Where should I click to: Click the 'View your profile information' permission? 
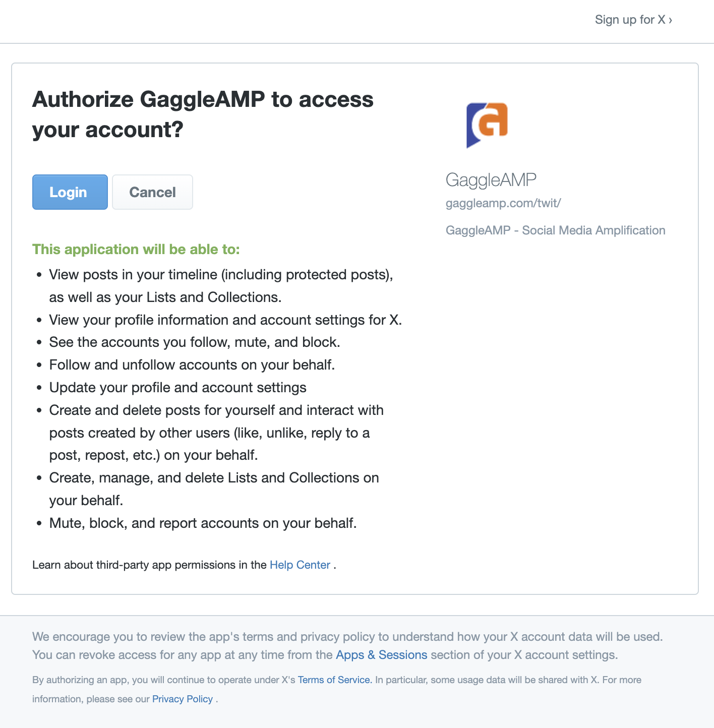pyautogui.click(x=225, y=320)
